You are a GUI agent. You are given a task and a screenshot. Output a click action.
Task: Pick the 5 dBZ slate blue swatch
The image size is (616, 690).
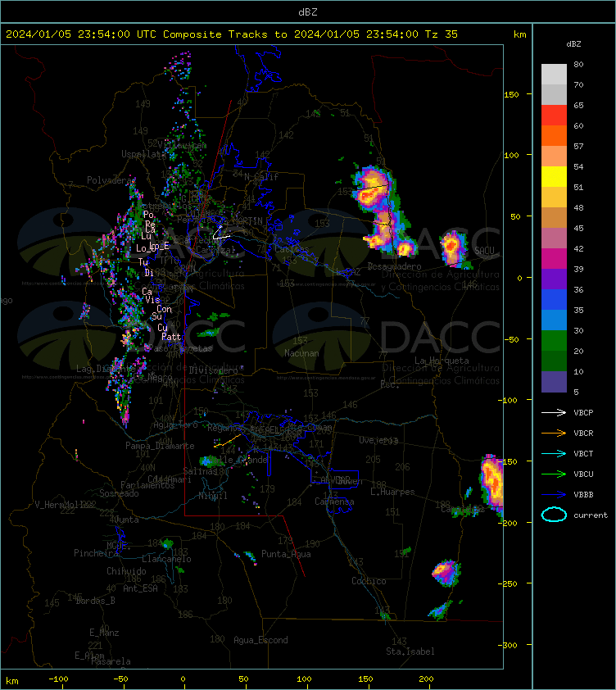point(554,382)
